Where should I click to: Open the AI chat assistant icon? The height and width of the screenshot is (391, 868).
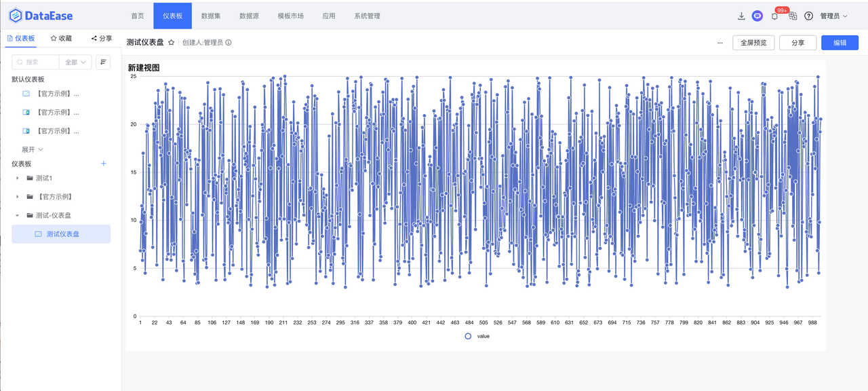757,16
